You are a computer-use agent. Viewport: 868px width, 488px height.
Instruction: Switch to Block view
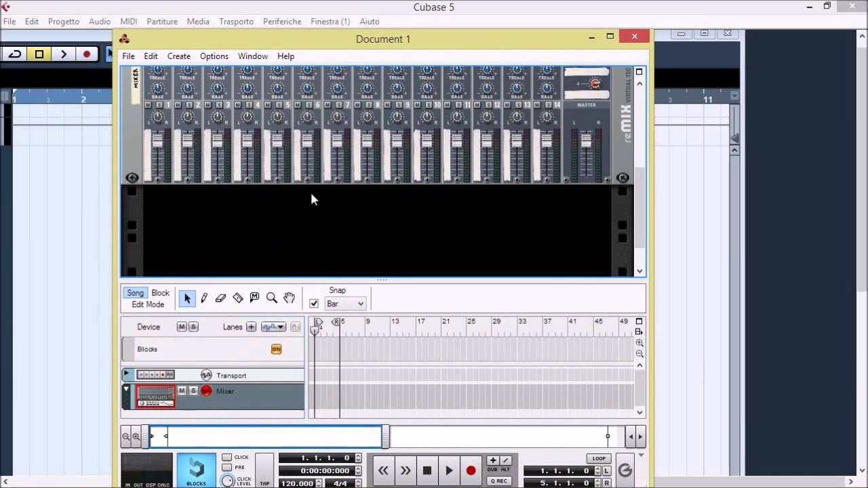161,293
